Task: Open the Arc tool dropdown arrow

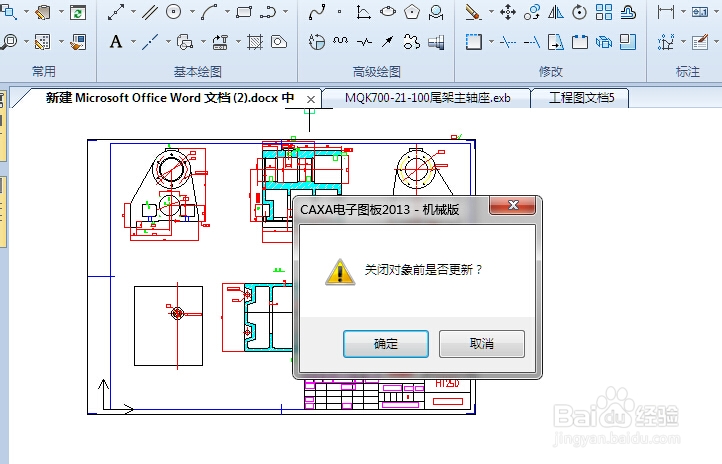Action: pos(227,12)
